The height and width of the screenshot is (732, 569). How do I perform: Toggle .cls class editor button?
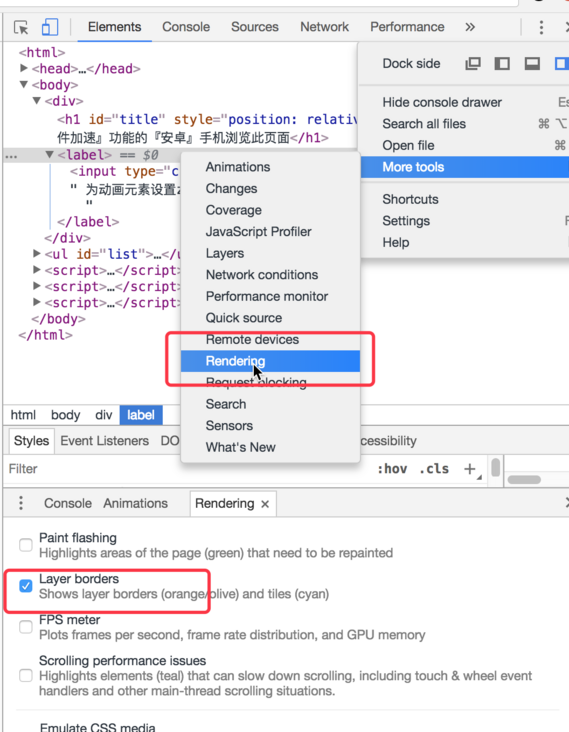[434, 469]
